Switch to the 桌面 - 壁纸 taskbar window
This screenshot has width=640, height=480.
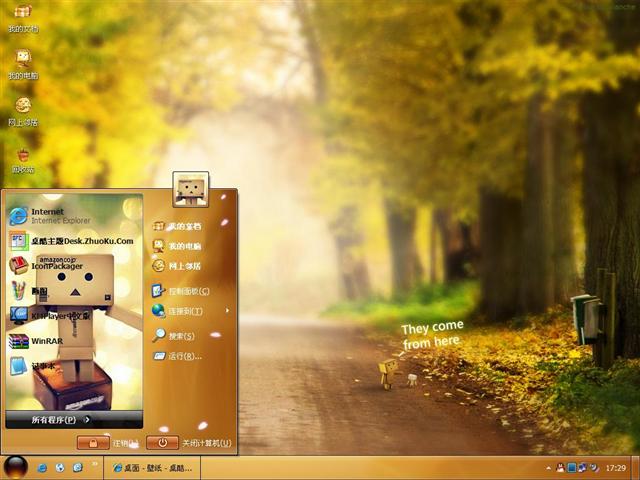click(155, 467)
